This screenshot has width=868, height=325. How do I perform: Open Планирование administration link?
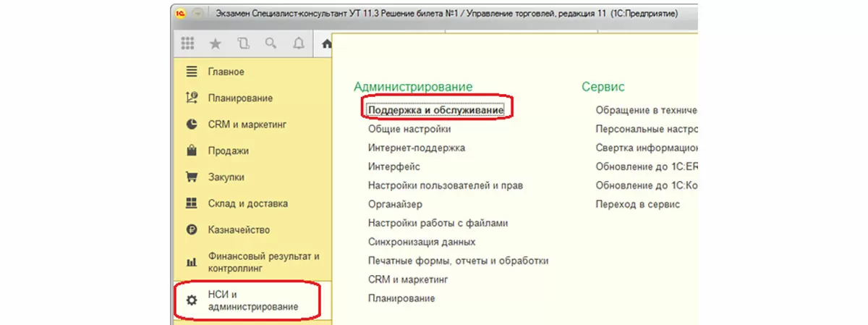coord(401,298)
